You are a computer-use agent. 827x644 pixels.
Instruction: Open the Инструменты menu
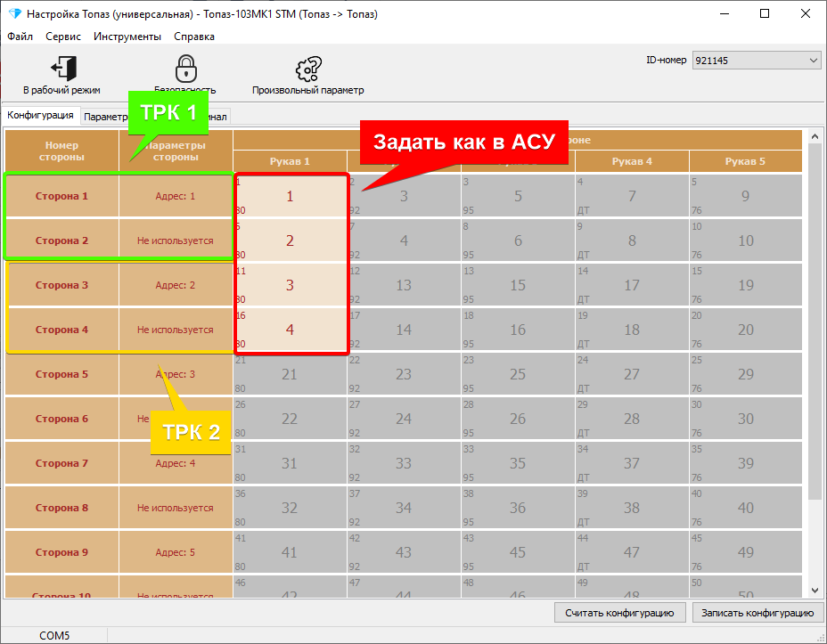click(127, 37)
